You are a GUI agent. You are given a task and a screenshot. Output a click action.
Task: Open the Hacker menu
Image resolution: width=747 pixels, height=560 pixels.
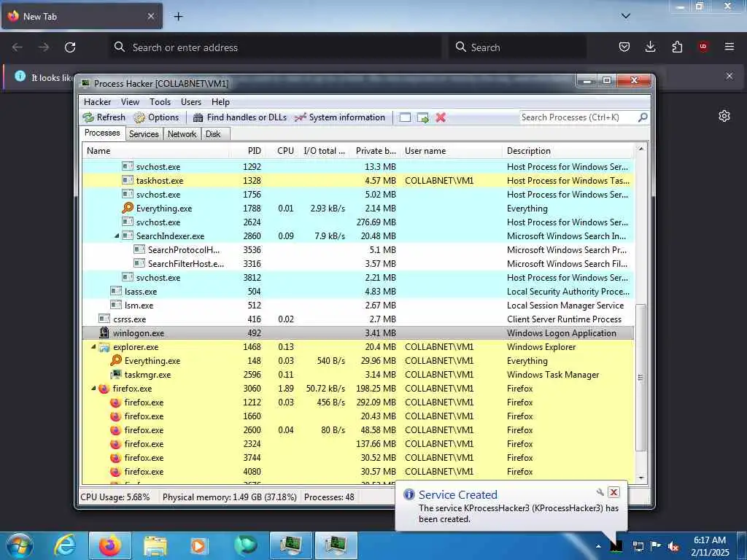pyautogui.click(x=97, y=102)
